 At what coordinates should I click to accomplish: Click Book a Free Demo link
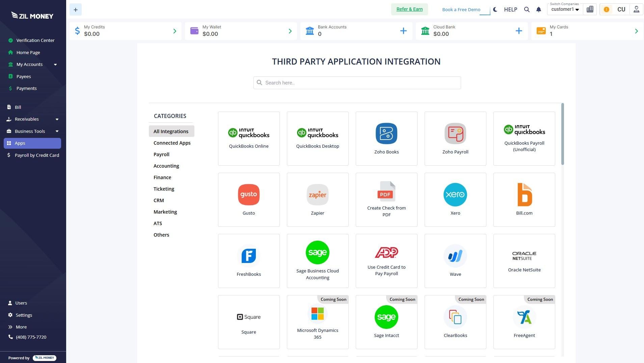(461, 10)
